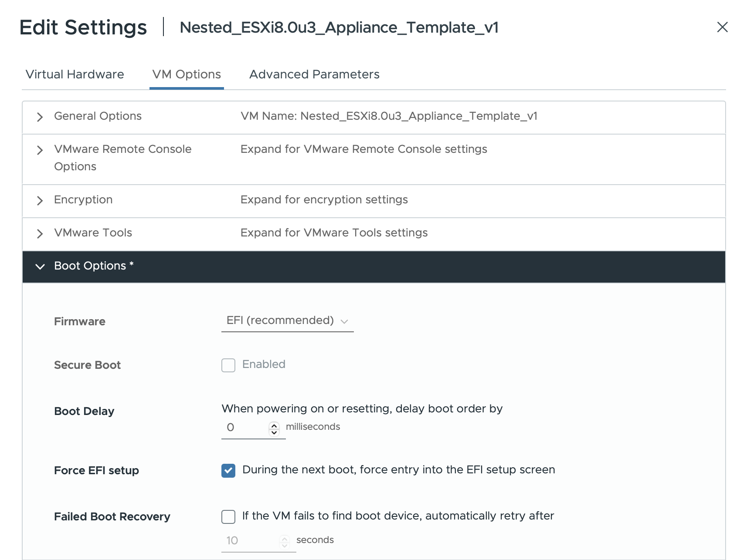740x560 pixels.
Task: Expand VMware Remote Console Options section
Action: [x=40, y=150]
